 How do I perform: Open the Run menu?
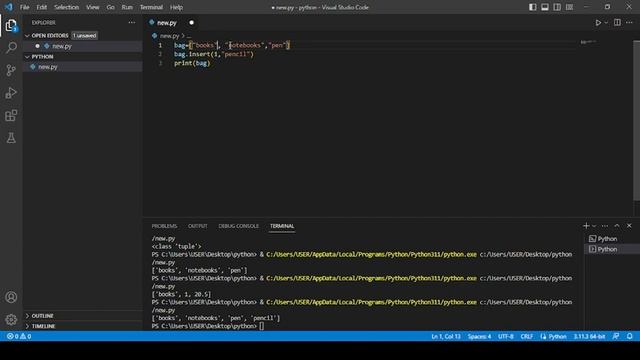point(127,7)
